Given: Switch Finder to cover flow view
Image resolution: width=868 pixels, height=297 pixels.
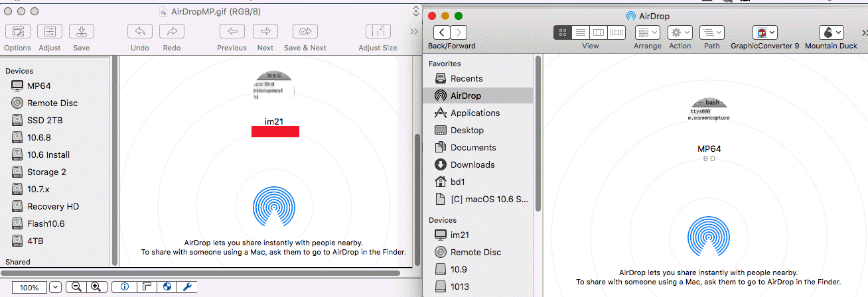Looking at the screenshot, I should click(x=616, y=32).
